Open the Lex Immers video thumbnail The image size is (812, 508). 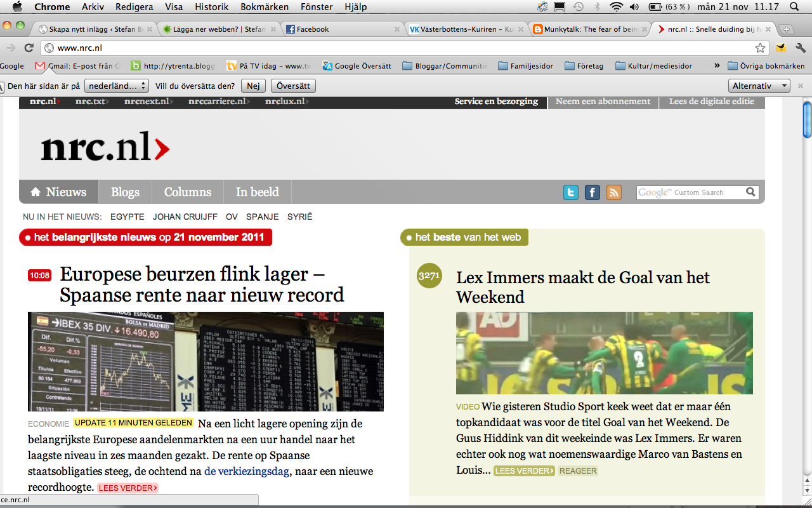(x=605, y=353)
